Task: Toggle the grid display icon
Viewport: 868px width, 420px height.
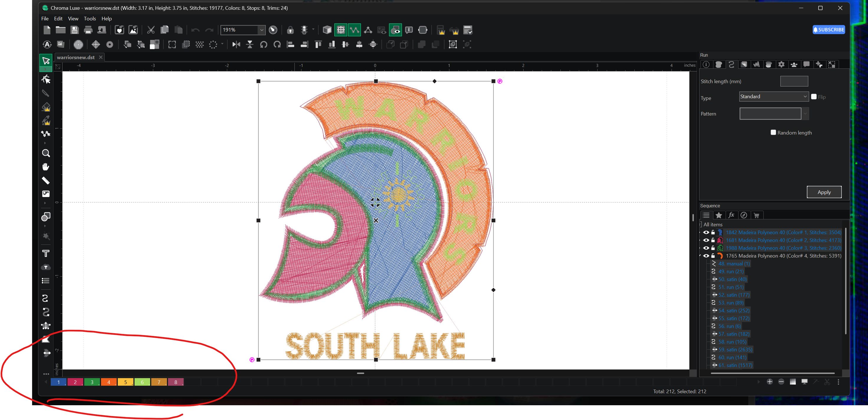Action: click(x=341, y=30)
